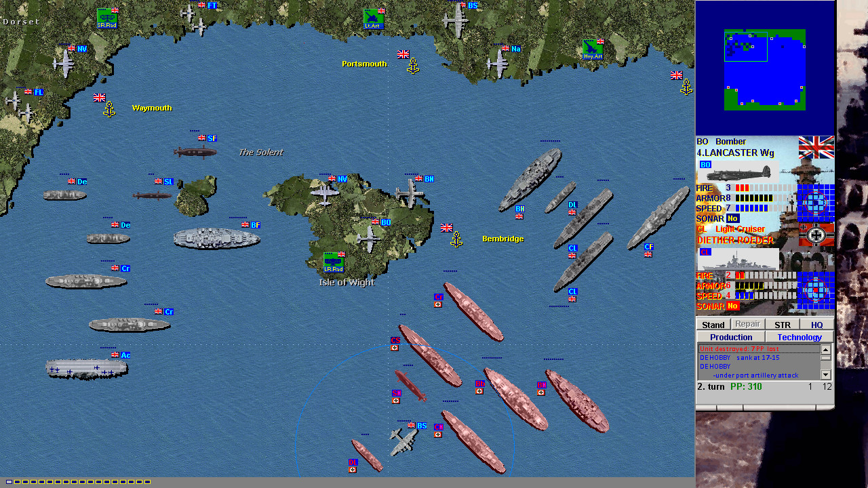Screen dimensions: 868x488
Task: Open the Production screen
Action: click(730, 337)
